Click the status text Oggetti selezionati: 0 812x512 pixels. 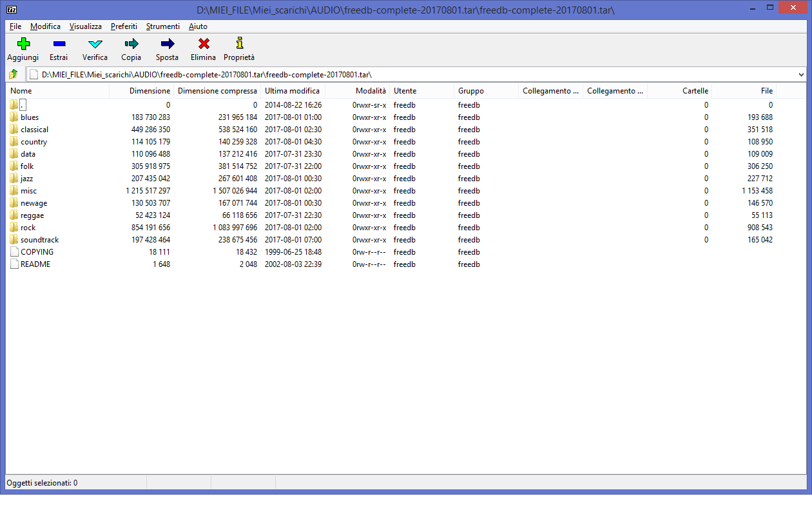pos(42,482)
